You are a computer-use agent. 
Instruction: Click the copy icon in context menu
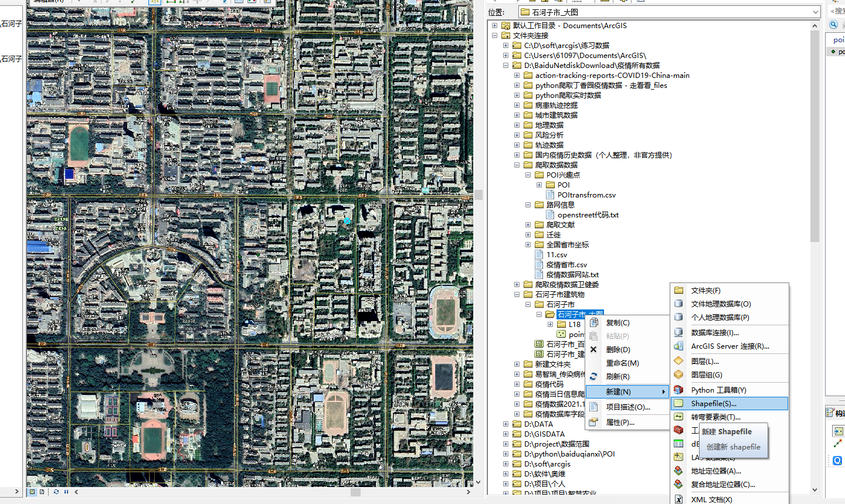pos(593,322)
